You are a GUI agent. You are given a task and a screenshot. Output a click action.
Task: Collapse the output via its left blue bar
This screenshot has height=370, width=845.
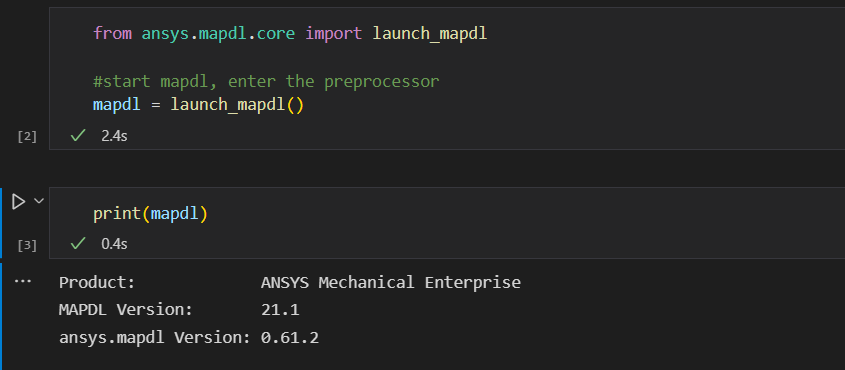1,316
